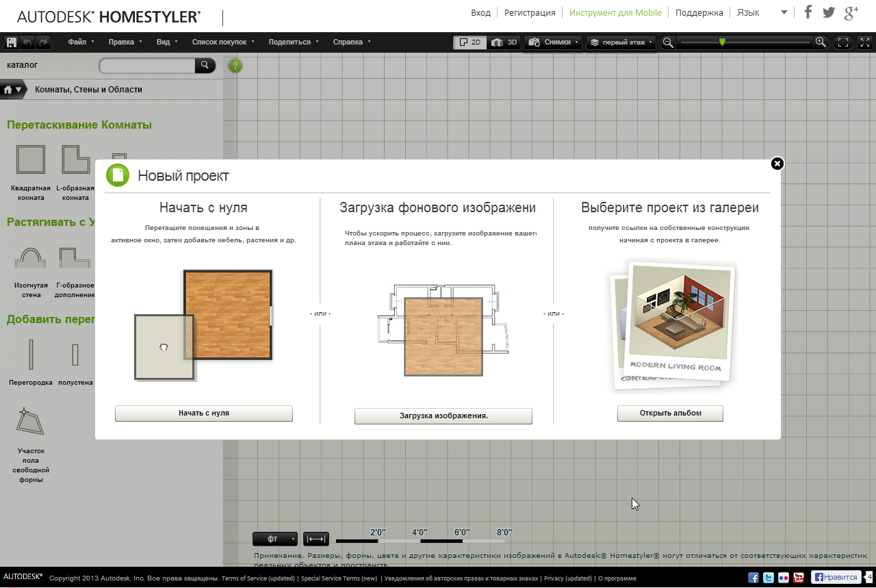Click the undo arrow icon

(x=27, y=42)
